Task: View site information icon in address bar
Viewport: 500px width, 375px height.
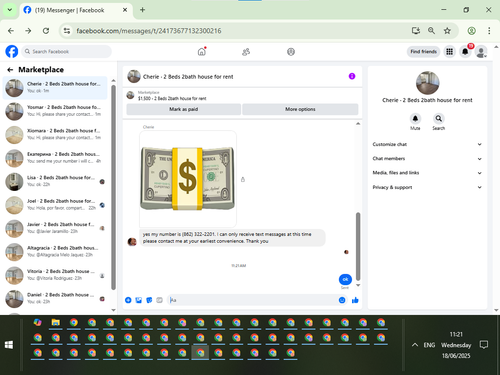Action: [x=67, y=31]
